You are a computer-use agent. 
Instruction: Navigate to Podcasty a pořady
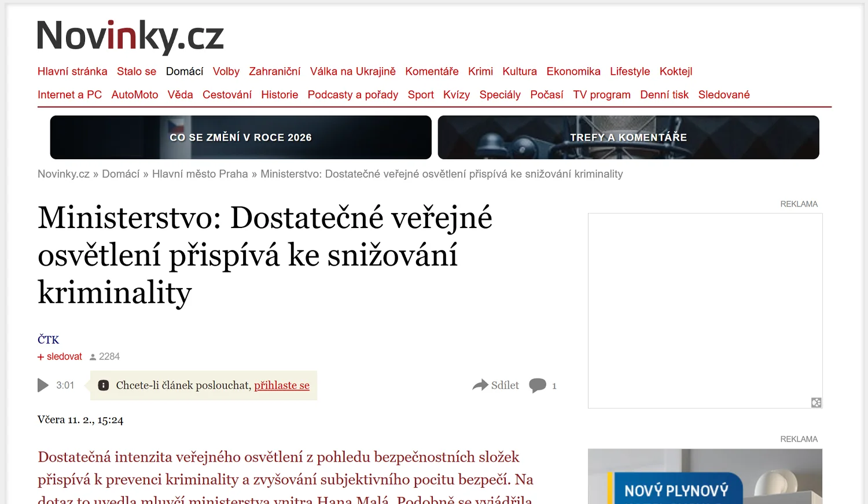352,94
